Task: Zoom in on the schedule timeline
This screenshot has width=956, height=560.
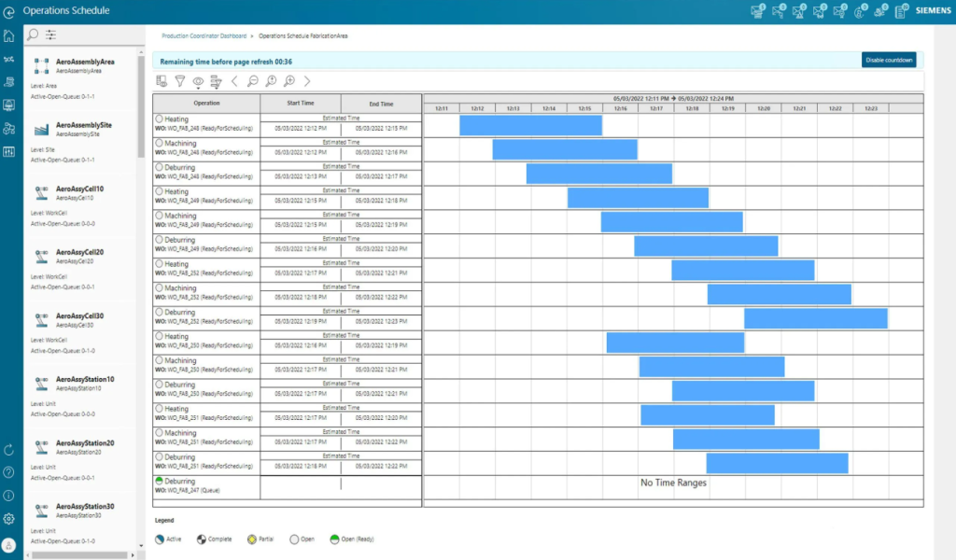Action: (x=289, y=81)
